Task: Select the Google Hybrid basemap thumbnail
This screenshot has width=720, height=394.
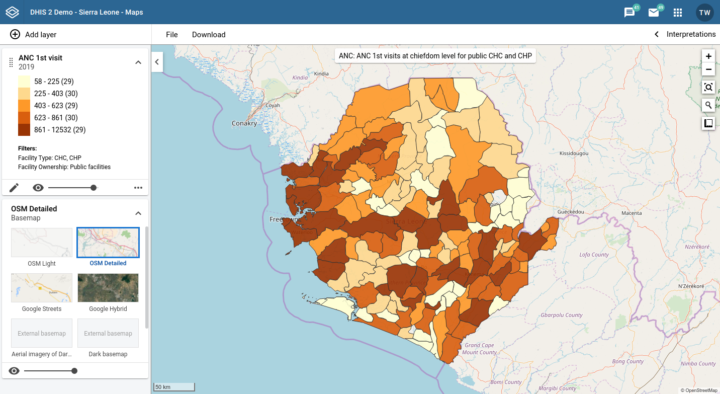Action: coord(108,288)
